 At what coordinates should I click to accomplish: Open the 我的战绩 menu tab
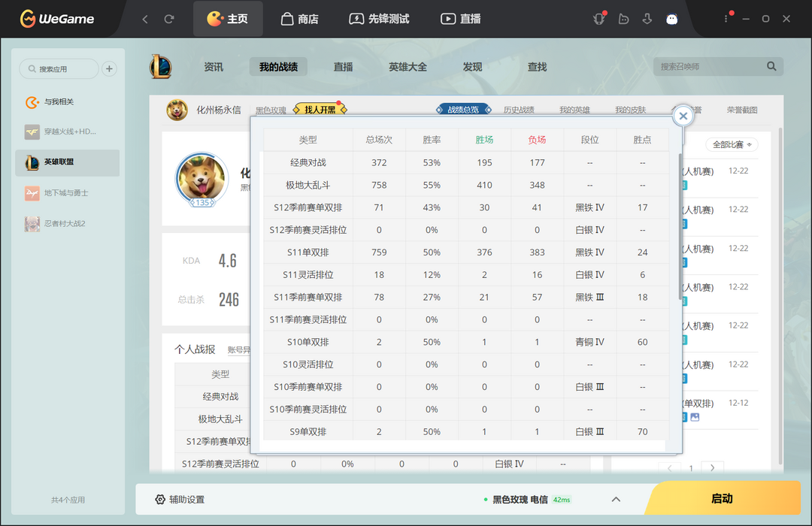pos(279,67)
